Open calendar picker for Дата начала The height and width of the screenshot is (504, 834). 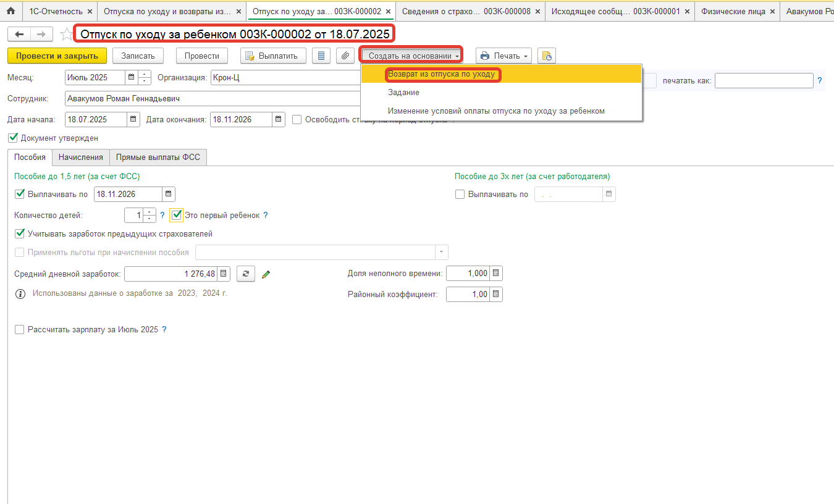133,120
